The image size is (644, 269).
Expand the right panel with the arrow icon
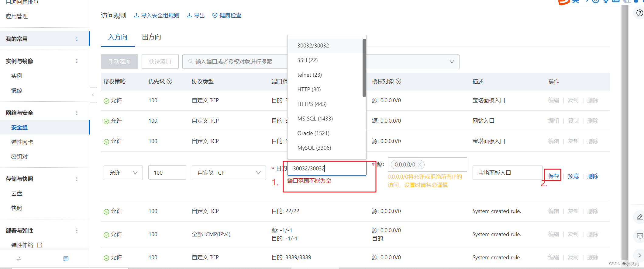click(639, 255)
